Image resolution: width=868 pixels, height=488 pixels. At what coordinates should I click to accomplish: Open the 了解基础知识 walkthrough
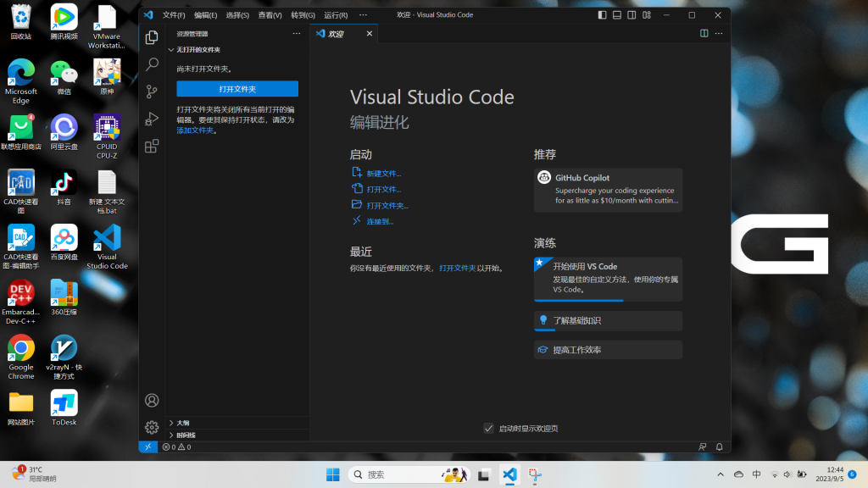click(x=608, y=320)
